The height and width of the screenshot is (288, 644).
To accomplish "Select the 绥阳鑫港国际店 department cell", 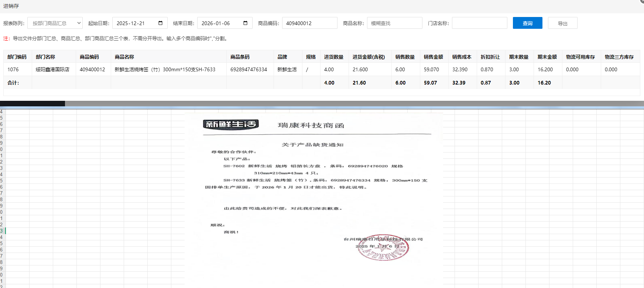I will pyautogui.click(x=52, y=69).
